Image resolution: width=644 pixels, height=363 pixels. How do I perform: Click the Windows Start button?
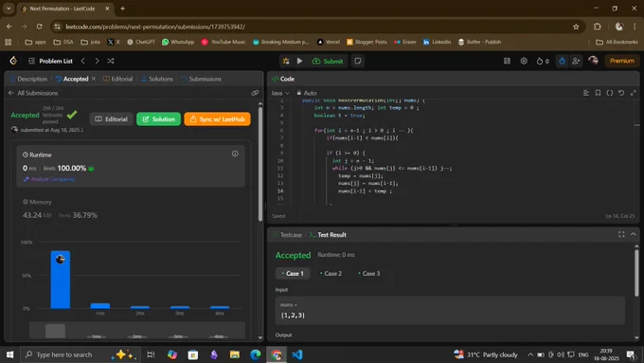(x=9, y=354)
